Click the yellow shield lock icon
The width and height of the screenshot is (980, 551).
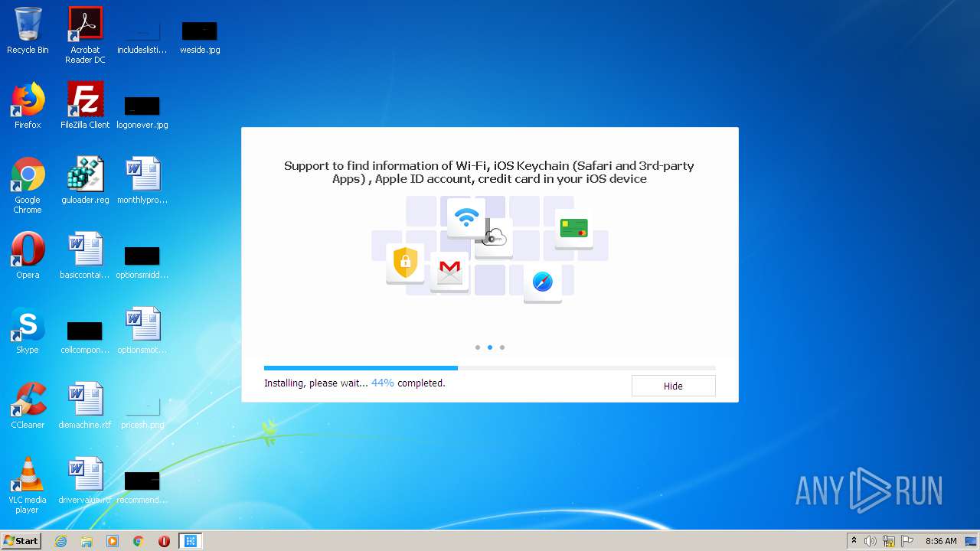(x=405, y=263)
